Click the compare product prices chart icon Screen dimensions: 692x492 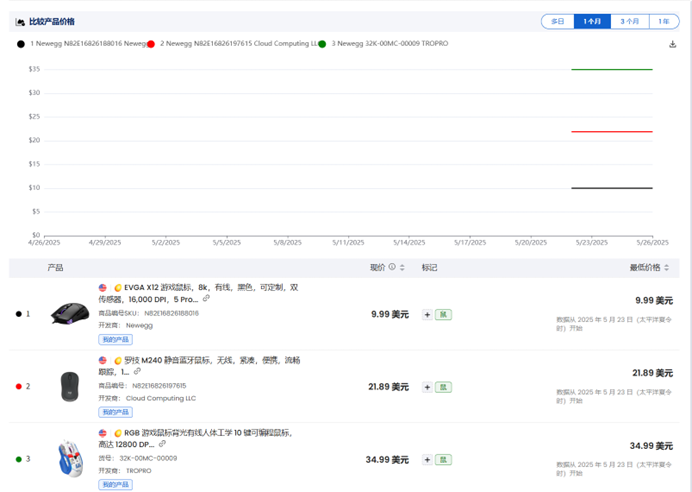[x=20, y=22]
